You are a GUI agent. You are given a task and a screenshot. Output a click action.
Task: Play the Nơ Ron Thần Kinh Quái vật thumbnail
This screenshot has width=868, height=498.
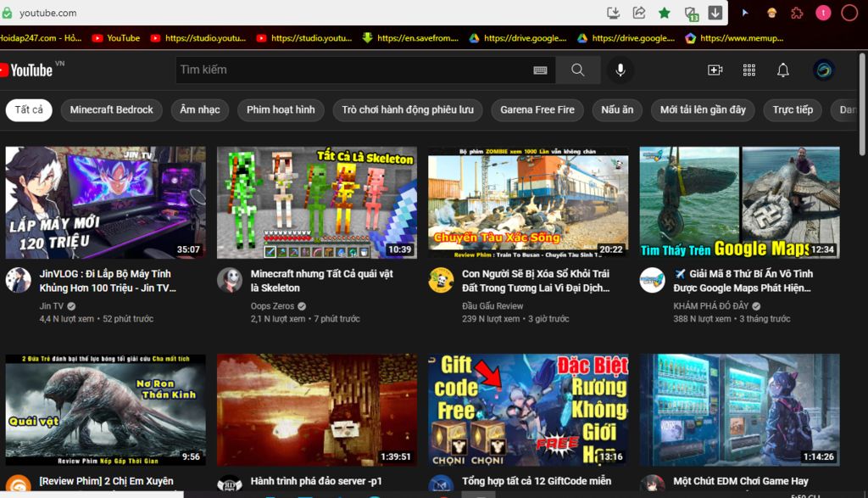click(105, 410)
